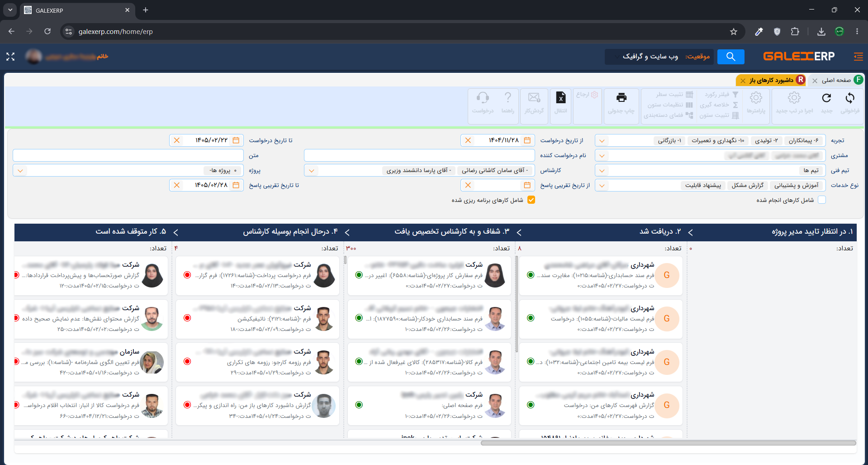Clear the تا تاریخ تقریبی پاسخ date
Screen dimensions: 868x465
(177, 185)
